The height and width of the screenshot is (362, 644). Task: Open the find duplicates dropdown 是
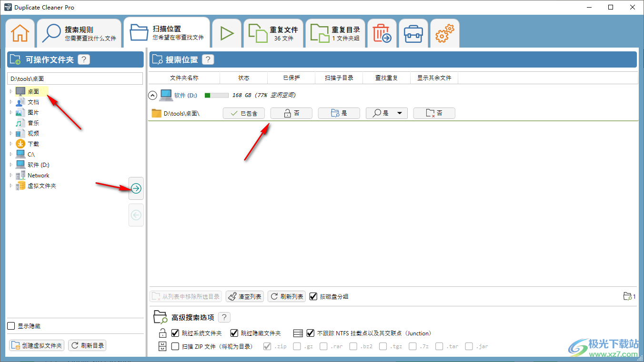pos(387,113)
